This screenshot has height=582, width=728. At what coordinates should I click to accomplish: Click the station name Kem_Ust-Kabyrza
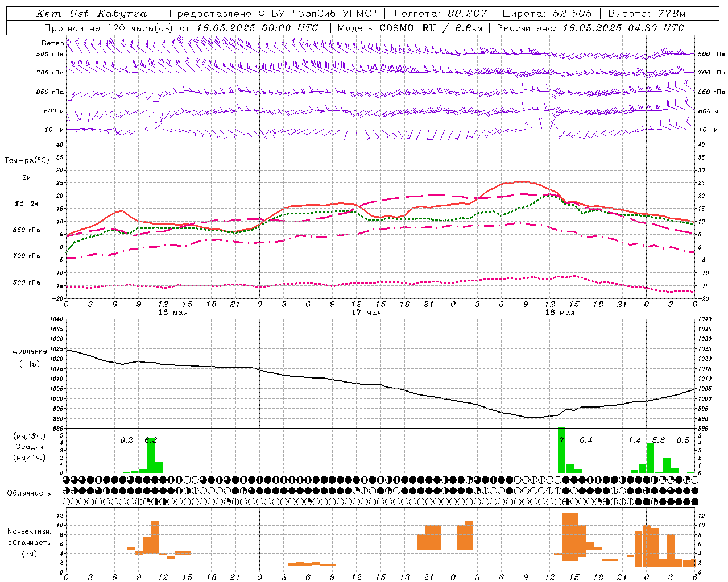pyautogui.click(x=91, y=14)
